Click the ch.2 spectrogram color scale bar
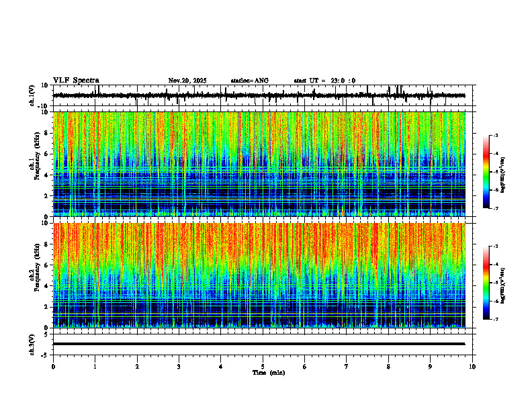The image size is (532, 411). click(486, 283)
